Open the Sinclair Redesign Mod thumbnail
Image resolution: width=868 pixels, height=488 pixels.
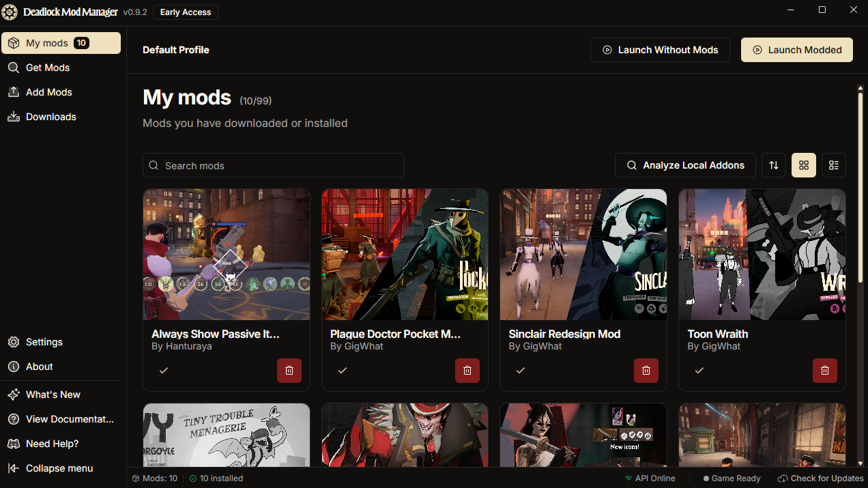583,255
